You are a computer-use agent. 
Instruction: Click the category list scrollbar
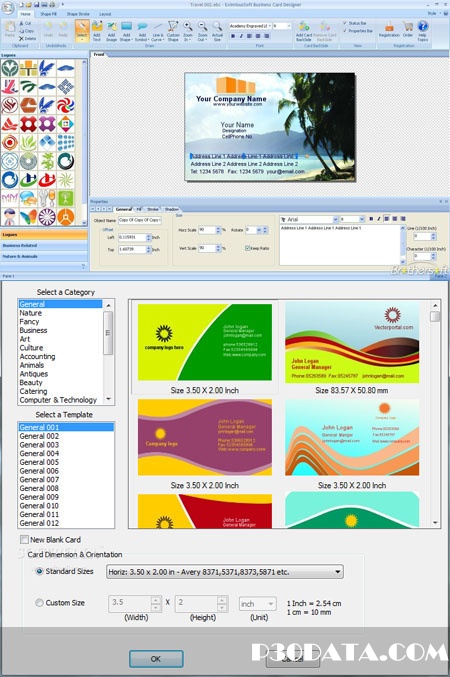point(108,352)
